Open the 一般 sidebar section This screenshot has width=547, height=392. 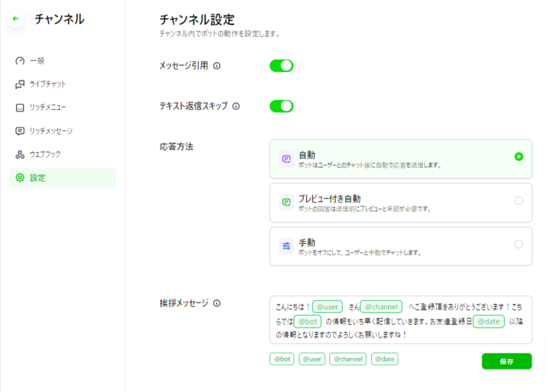tap(37, 61)
